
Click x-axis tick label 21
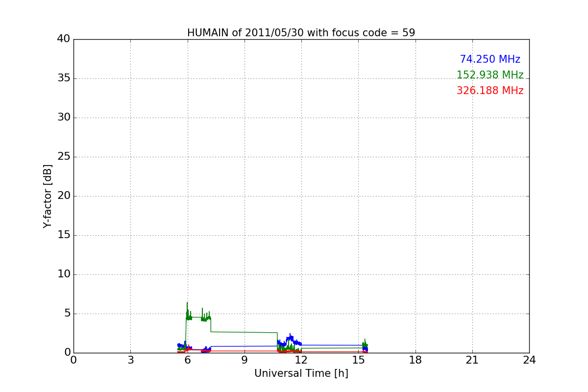pos(472,360)
